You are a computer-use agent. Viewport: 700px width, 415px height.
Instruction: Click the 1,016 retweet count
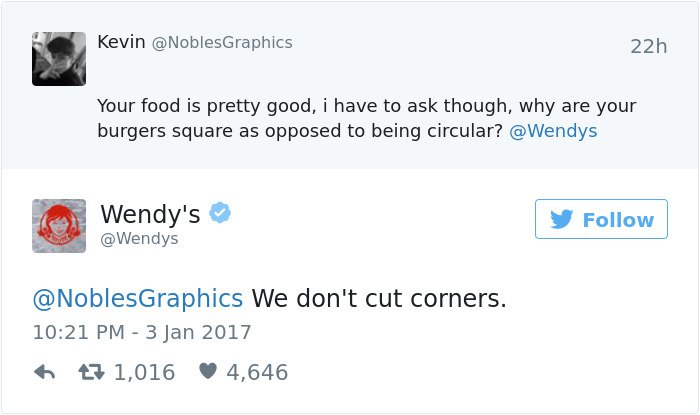point(144,372)
